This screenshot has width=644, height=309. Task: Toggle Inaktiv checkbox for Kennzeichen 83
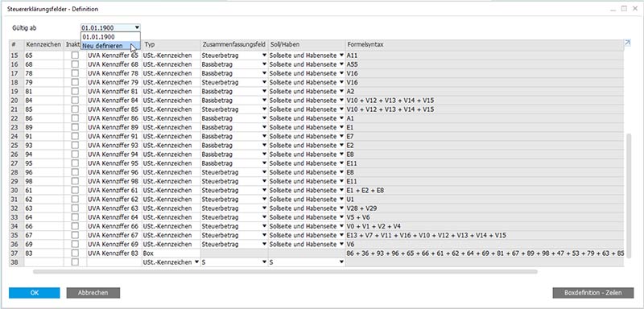pyautogui.click(x=75, y=253)
